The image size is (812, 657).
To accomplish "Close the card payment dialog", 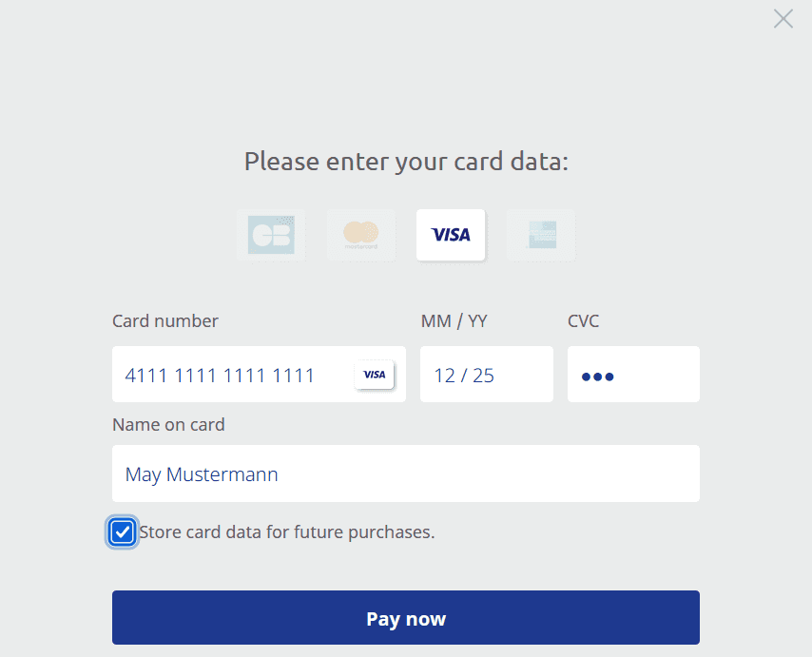I will coord(783,19).
